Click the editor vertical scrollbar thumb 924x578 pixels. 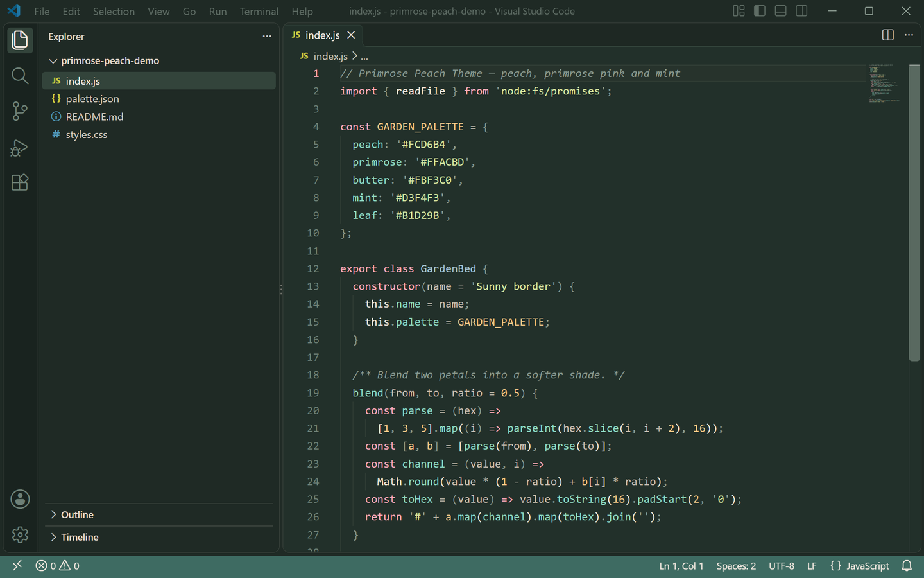[x=914, y=213]
